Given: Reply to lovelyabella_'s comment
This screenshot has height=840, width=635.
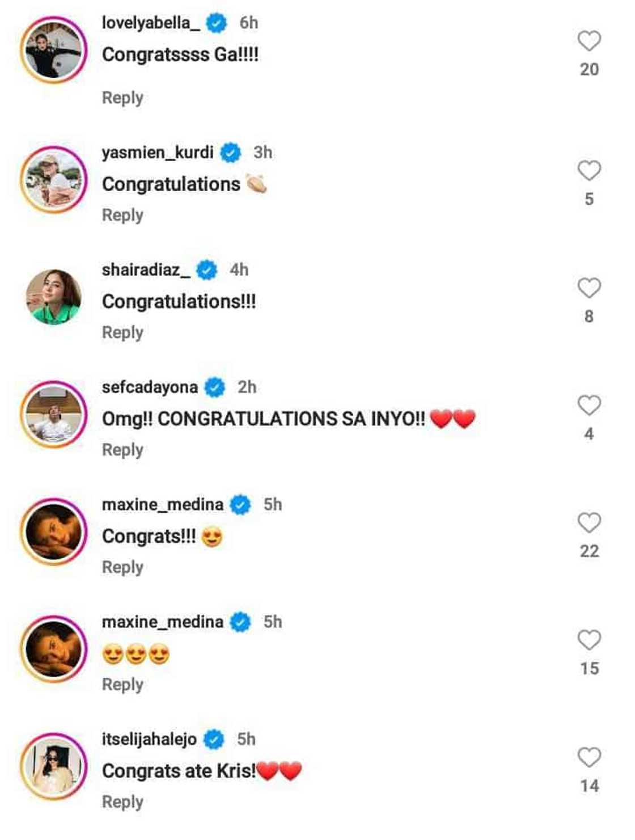Looking at the screenshot, I should coord(122,98).
